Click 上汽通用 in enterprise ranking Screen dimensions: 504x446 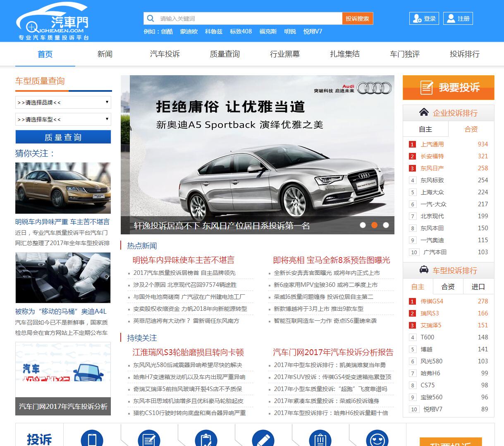pos(432,144)
